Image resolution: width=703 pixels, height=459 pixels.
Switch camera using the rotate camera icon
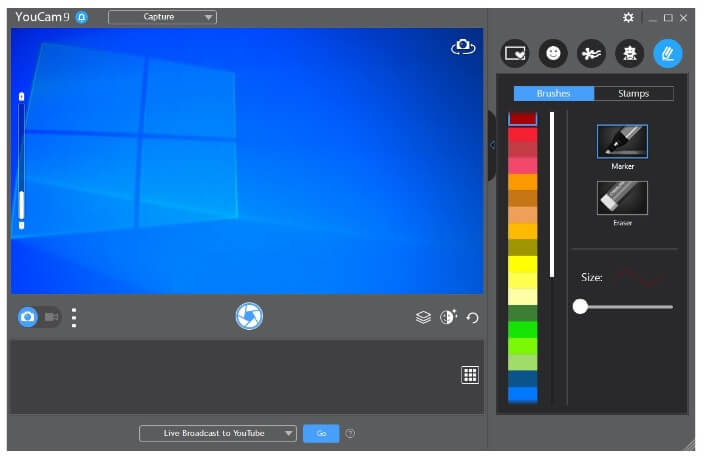(x=463, y=47)
